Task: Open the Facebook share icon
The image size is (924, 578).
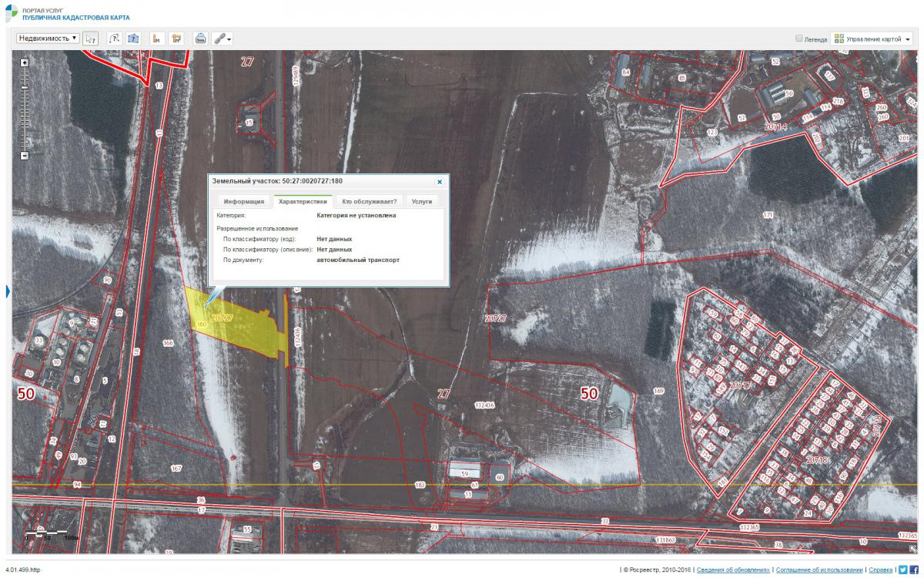Action: click(914, 570)
